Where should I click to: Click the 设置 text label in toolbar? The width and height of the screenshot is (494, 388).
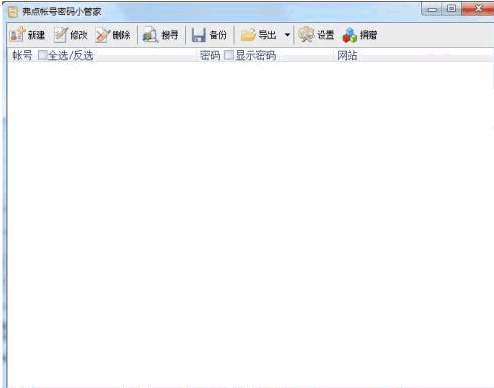coord(326,35)
